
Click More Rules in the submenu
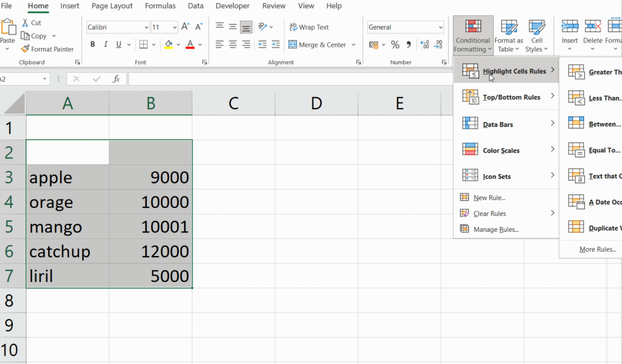[597, 249]
